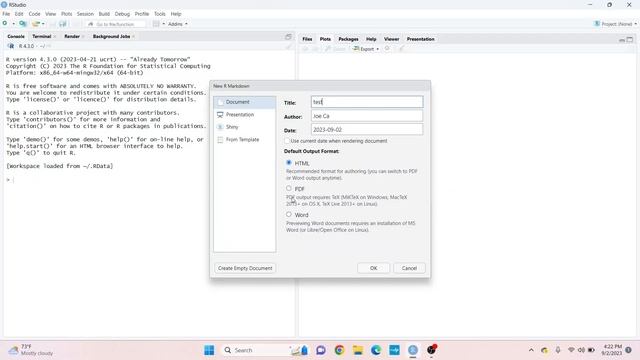The image size is (640, 360).
Task: Open the Windows Start menu
Action: point(209,350)
